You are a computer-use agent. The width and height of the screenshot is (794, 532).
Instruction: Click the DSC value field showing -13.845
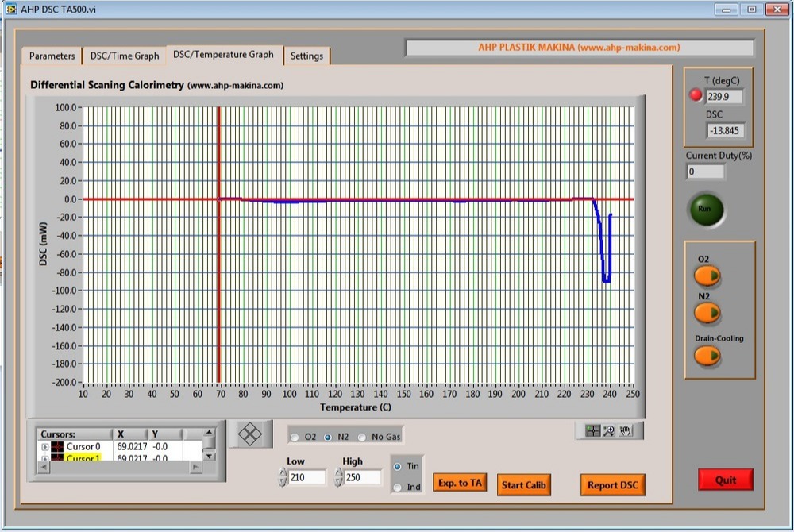click(x=725, y=130)
